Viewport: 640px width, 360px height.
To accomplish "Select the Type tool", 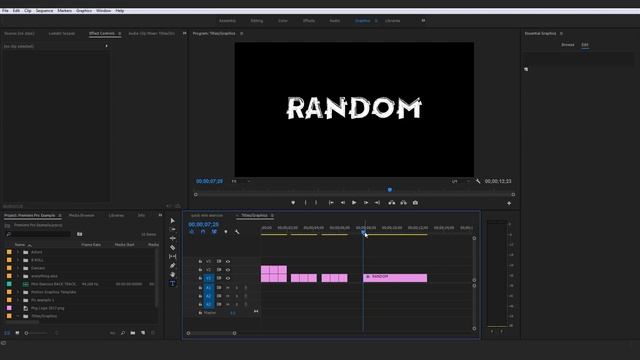I will click(x=172, y=283).
